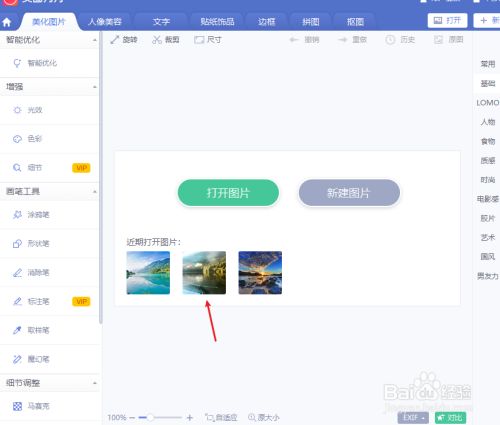
Task: Select the 尺寸 size tool
Action: coord(208,40)
